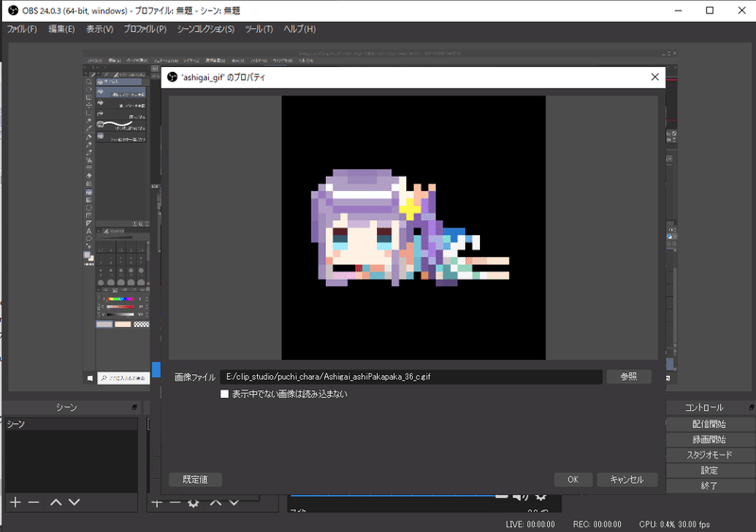This screenshot has width=756, height=532.
Task: Click the rainbow hue slider in preview
Action: 120,299
